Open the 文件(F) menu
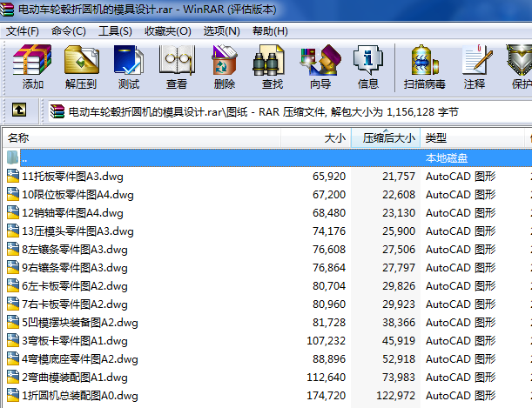 coord(23,31)
